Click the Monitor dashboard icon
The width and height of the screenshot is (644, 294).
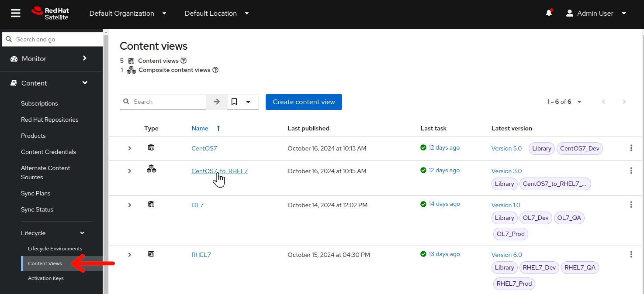[14, 59]
